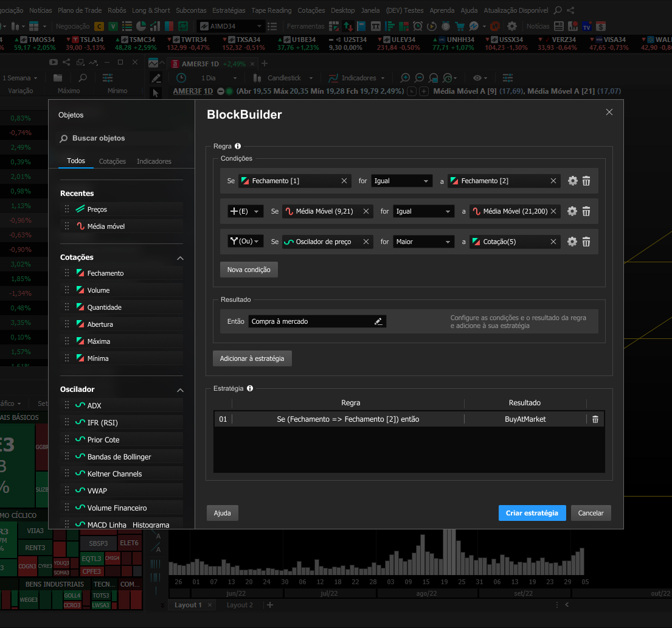Cancel the BlockBuilder dialog
The width and height of the screenshot is (672, 628).
[x=591, y=513]
